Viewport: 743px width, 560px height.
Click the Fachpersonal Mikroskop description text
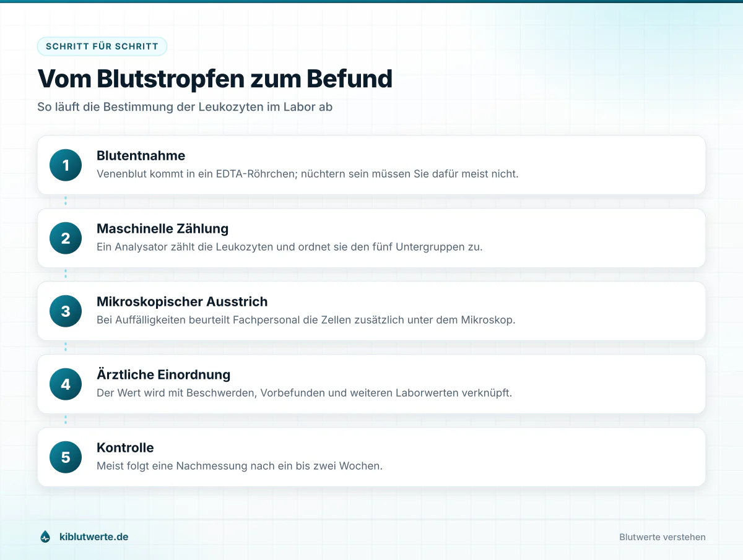(x=306, y=320)
